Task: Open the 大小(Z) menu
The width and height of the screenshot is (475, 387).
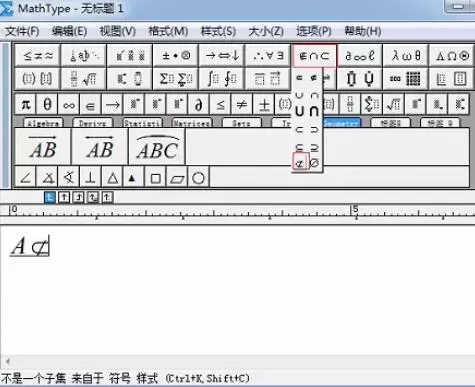Action: point(266,31)
